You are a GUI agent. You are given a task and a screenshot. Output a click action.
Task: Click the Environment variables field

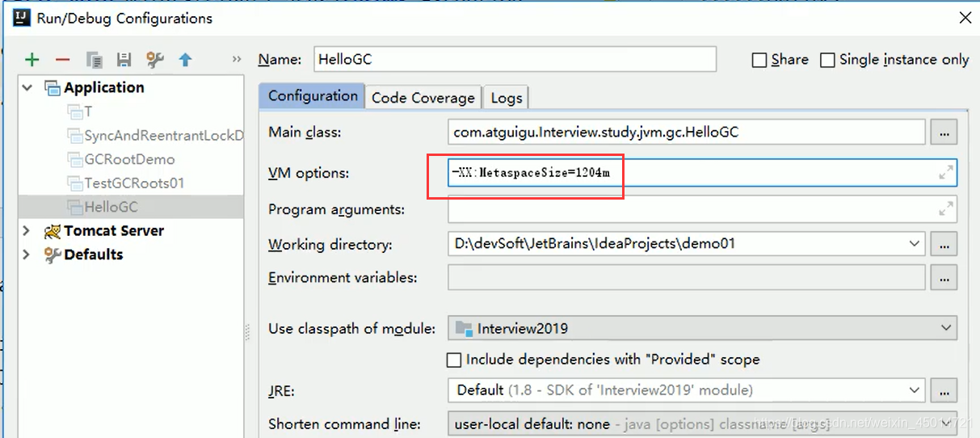click(x=686, y=277)
